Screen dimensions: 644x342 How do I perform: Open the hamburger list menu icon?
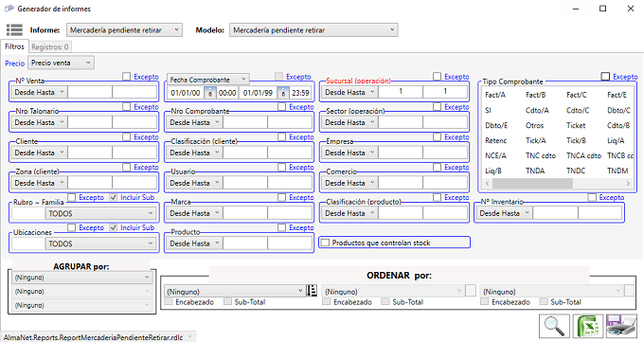14,30
